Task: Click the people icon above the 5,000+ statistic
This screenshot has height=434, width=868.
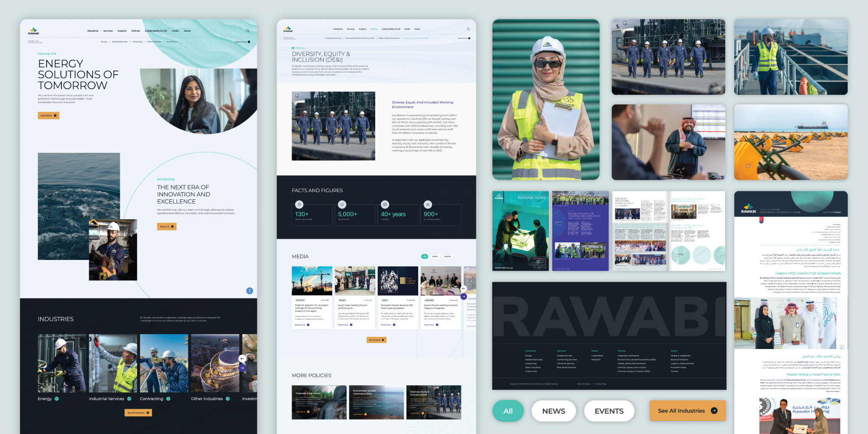Action: coord(342,204)
